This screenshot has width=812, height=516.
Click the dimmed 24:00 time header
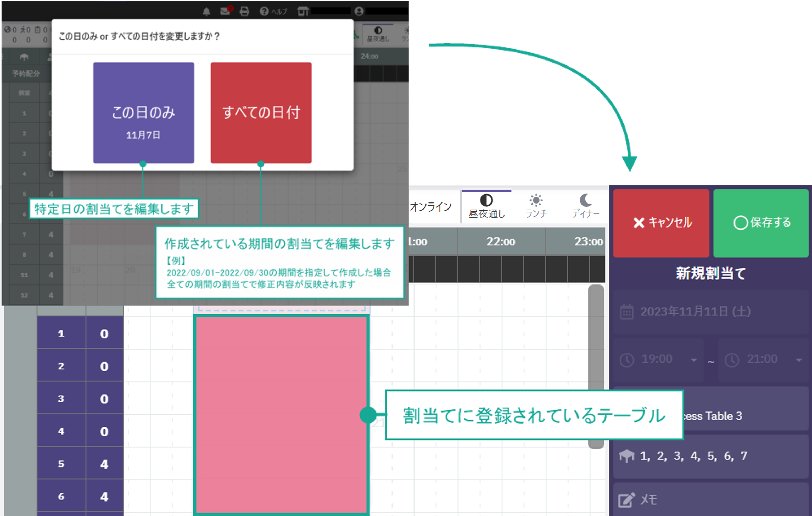click(x=369, y=56)
